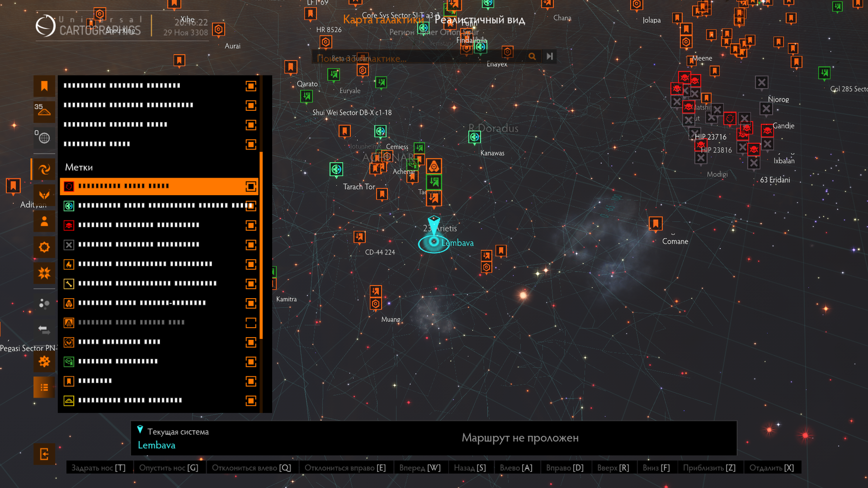Viewport: 868px width, 488px height.
Task: Click the teal icon above Kanawas
Action: [474, 137]
